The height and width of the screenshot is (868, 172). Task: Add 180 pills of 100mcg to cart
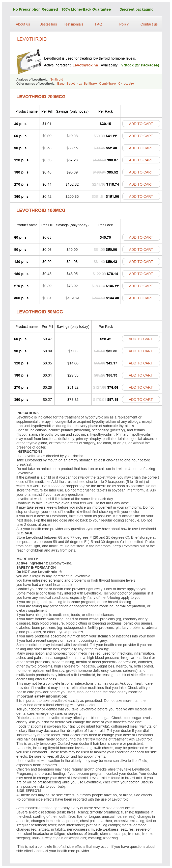141,274
